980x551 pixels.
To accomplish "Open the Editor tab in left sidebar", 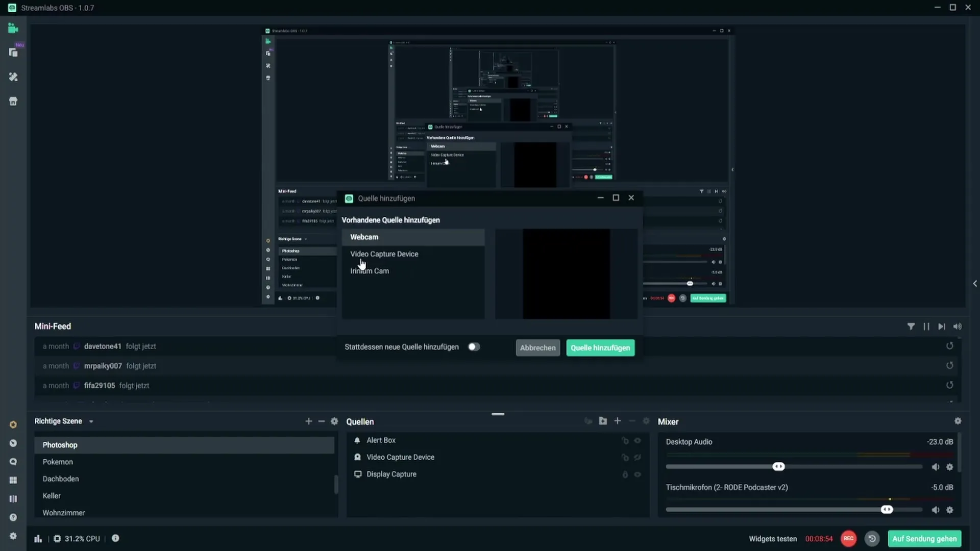I will pyautogui.click(x=13, y=29).
